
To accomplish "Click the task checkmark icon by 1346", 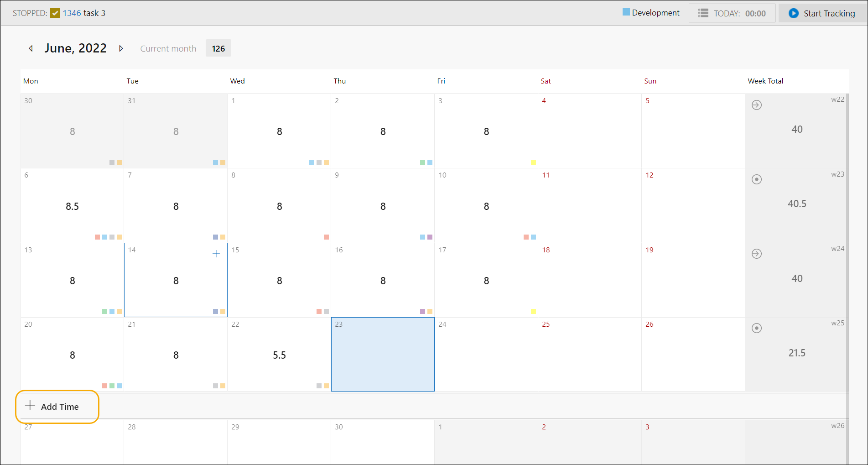I will pyautogui.click(x=55, y=13).
